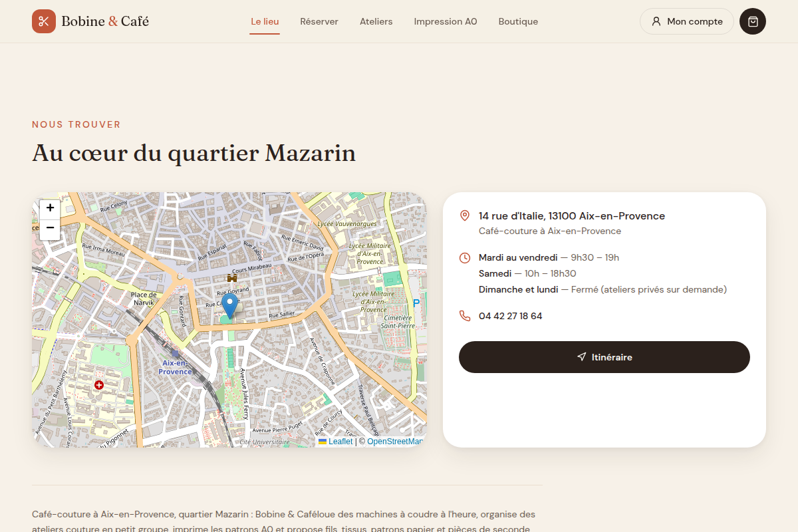This screenshot has height=532, width=798.
Task: Click the hospital red cross map icon
Action: pos(99,385)
